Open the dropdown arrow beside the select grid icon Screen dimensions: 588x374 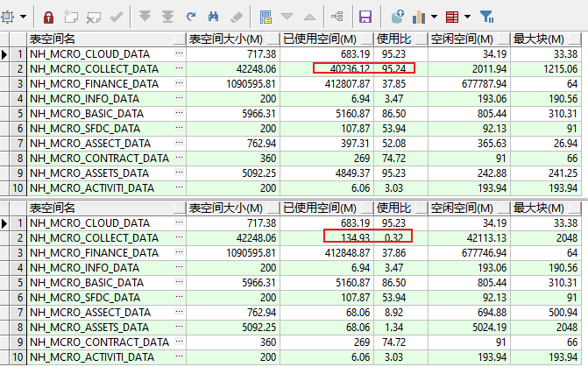[24, 17]
